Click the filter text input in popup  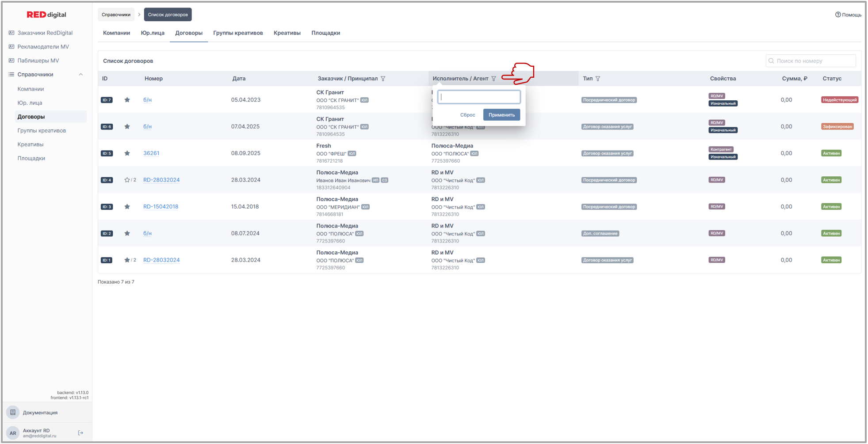tap(479, 97)
